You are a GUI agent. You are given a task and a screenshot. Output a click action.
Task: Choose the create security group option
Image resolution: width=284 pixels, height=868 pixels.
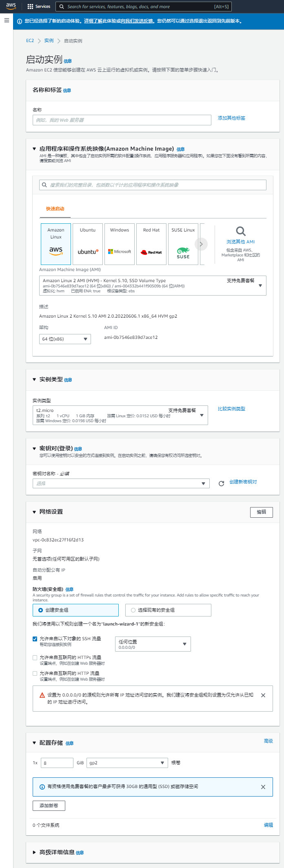[x=75, y=610]
